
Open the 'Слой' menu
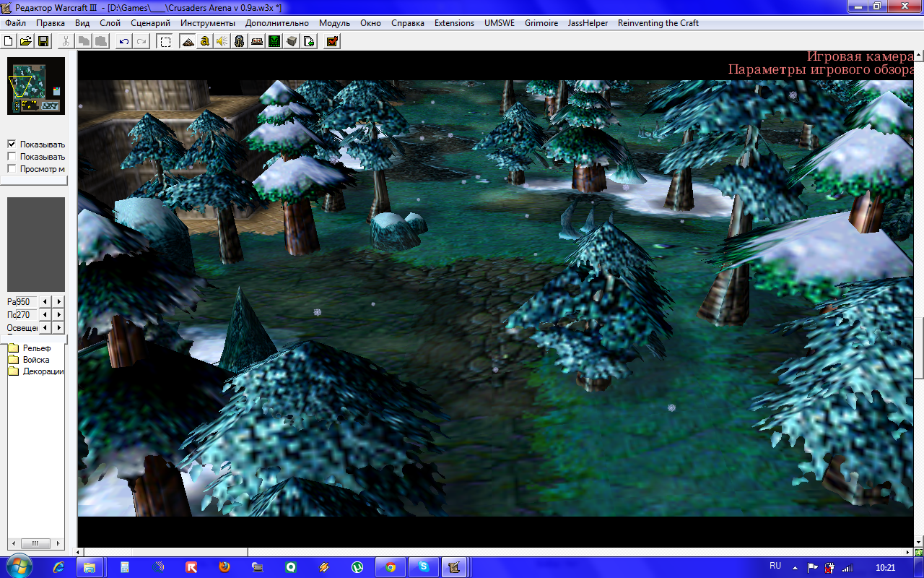(x=110, y=23)
